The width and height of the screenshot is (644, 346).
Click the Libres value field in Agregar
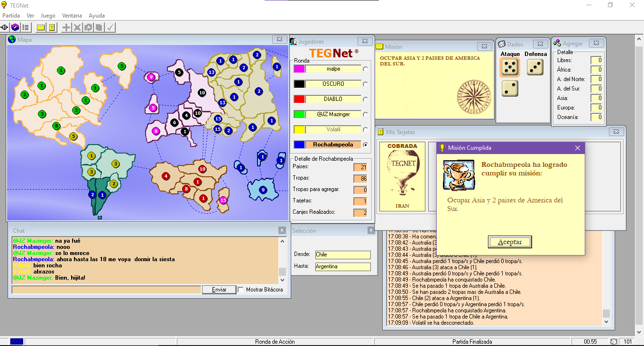click(596, 60)
